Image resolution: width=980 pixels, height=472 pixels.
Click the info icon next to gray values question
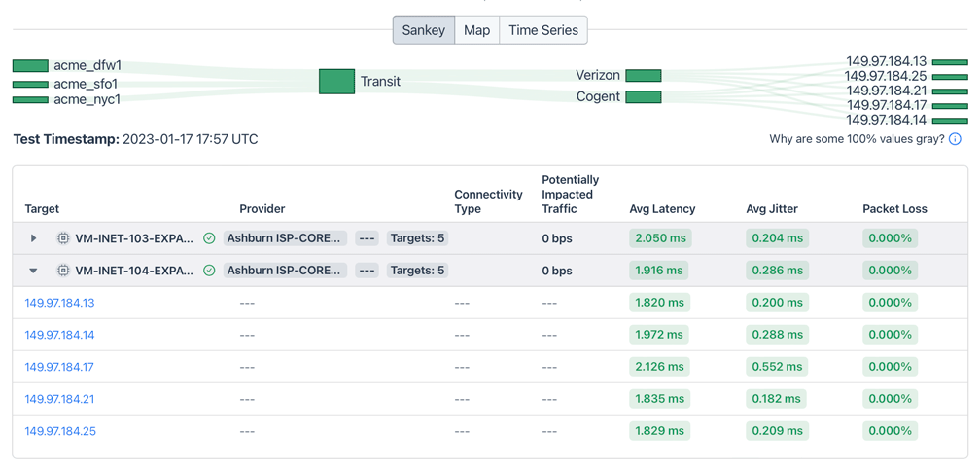coord(955,139)
